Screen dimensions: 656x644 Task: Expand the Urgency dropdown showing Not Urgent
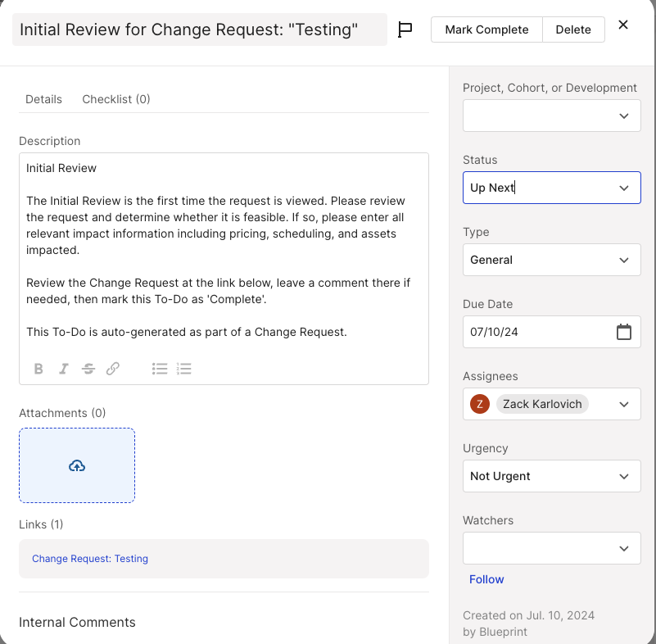pyautogui.click(x=551, y=476)
